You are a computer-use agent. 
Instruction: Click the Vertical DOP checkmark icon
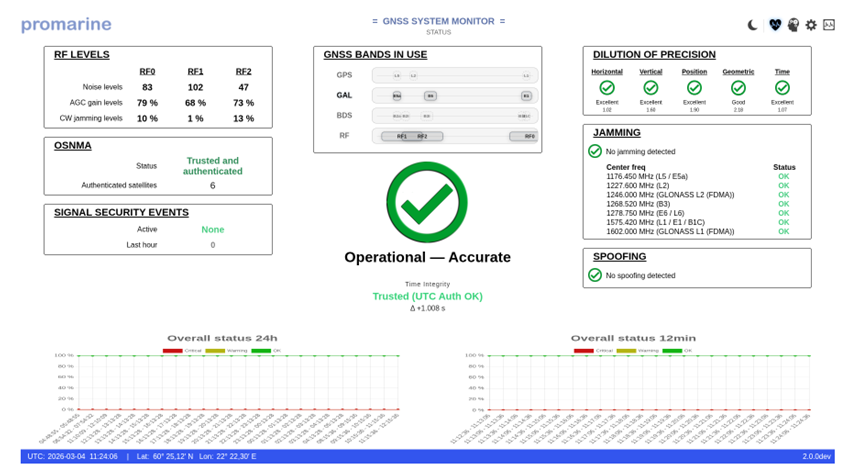pos(651,87)
